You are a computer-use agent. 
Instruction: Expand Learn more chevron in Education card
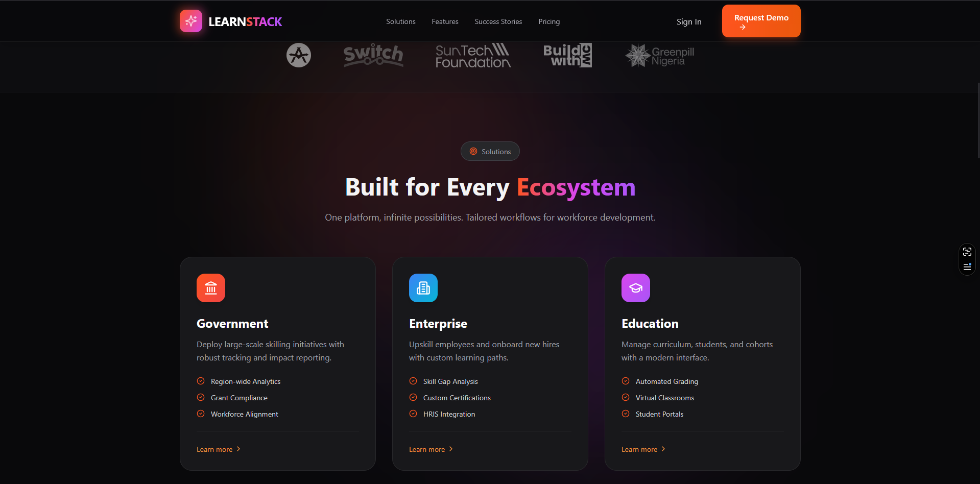pyautogui.click(x=663, y=449)
